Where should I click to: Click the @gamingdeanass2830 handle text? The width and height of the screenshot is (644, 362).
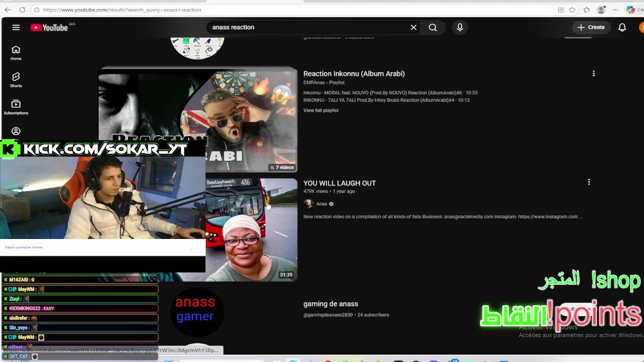point(328,315)
